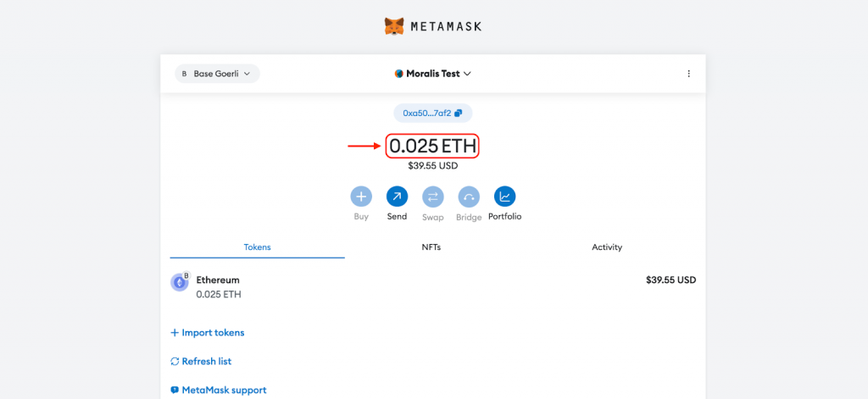Switch to the NFTs tab
The image size is (868, 399).
point(431,247)
